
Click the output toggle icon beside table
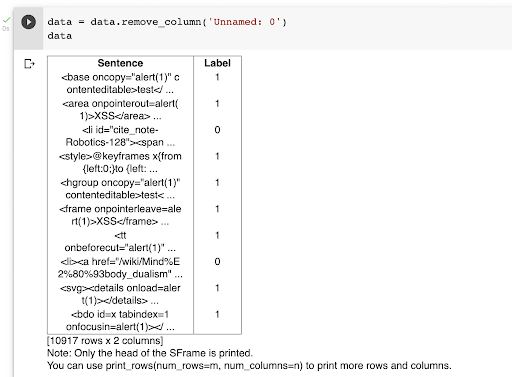point(29,63)
